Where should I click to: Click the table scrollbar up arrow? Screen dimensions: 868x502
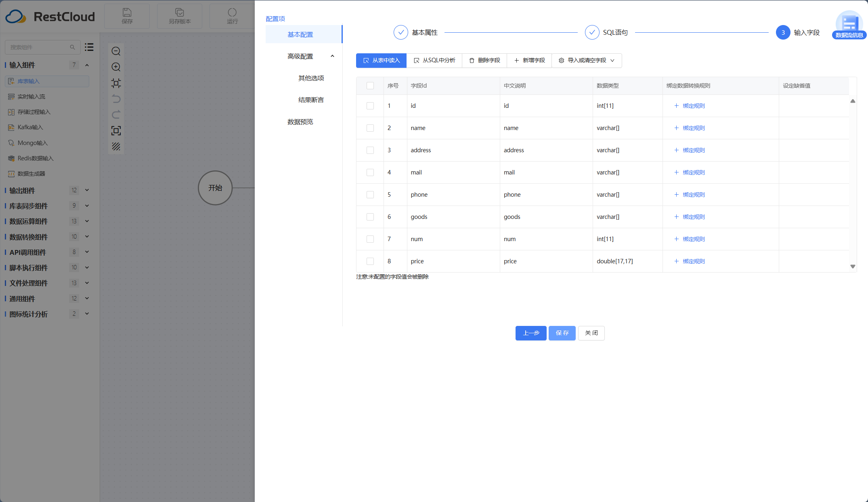[x=853, y=101]
